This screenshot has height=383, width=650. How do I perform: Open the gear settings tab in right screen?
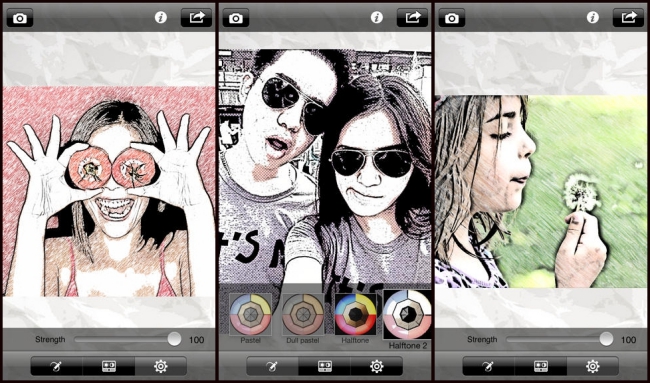pyautogui.click(x=592, y=366)
